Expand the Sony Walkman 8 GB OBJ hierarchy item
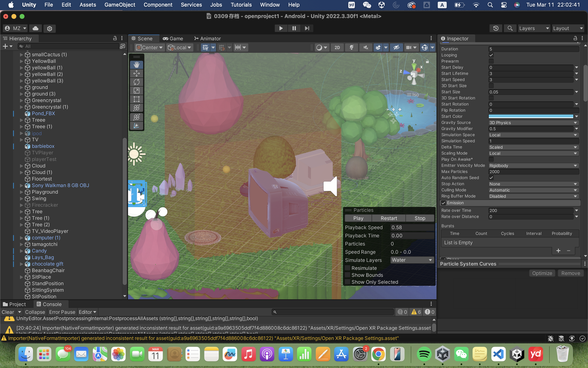 point(21,185)
